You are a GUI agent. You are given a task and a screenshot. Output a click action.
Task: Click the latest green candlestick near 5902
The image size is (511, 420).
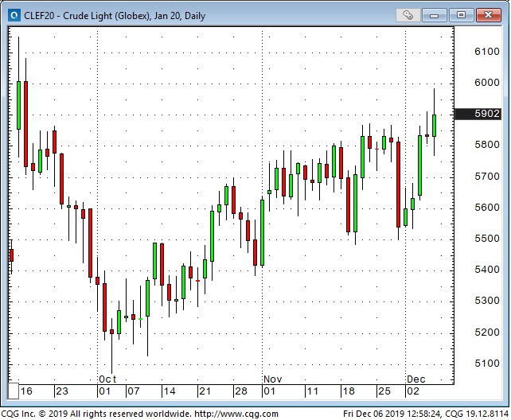(434, 126)
